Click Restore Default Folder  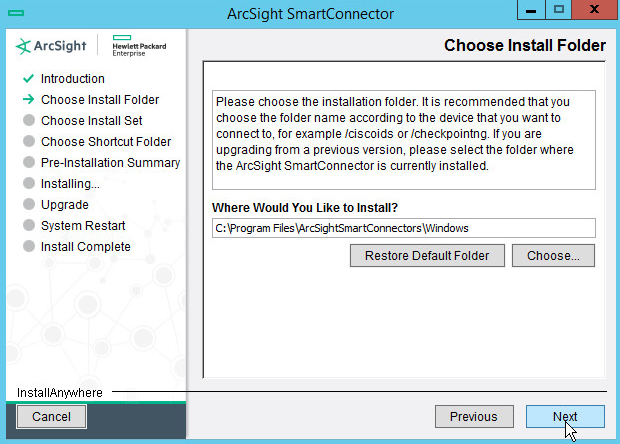427,255
